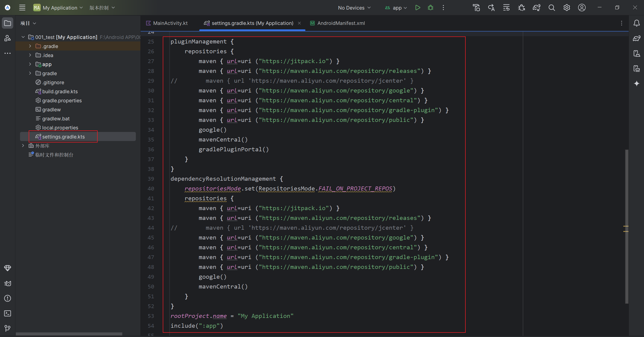Toggle the Problems tool window
Image resolution: width=644 pixels, height=337 pixels.
click(8, 298)
